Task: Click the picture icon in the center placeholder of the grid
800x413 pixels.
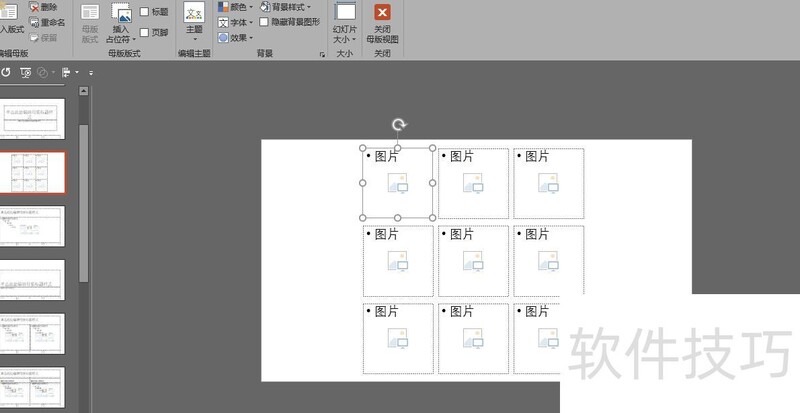Action: tap(473, 261)
